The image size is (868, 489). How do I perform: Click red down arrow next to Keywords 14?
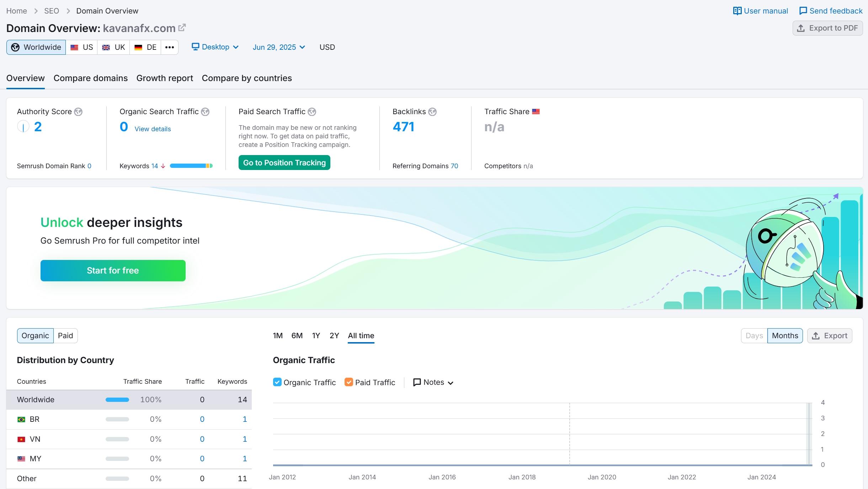pos(163,166)
